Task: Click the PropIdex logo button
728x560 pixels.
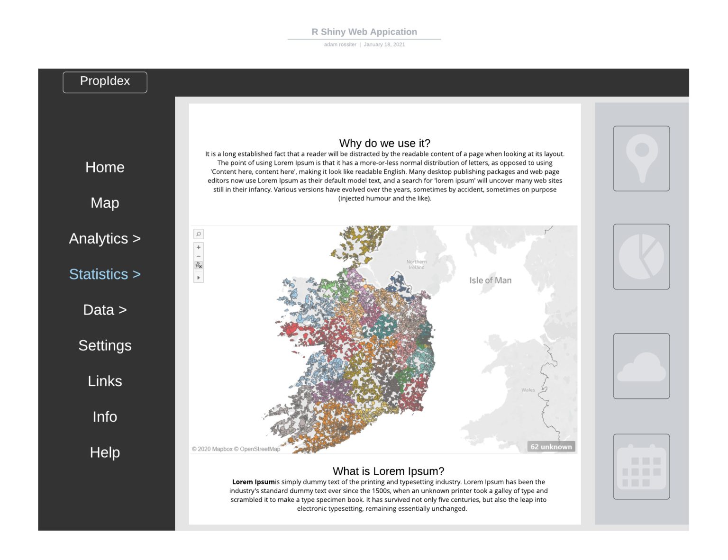Action: coord(105,82)
